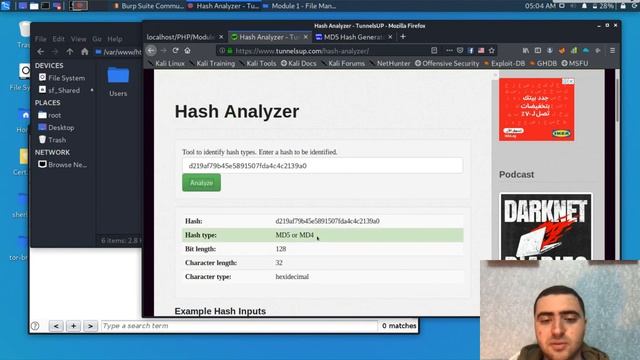Image resolution: width=640 pixels, height=360 pixels.
Task: Open new browser tab with plus button
Action: pos(403,37)
